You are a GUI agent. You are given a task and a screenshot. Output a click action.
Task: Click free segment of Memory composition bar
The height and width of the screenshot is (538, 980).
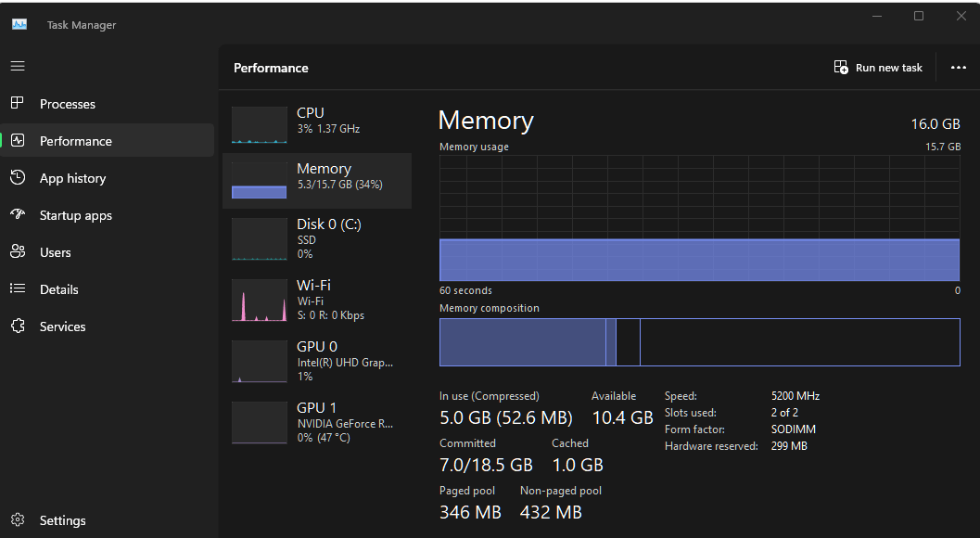(x=800, y=342)
